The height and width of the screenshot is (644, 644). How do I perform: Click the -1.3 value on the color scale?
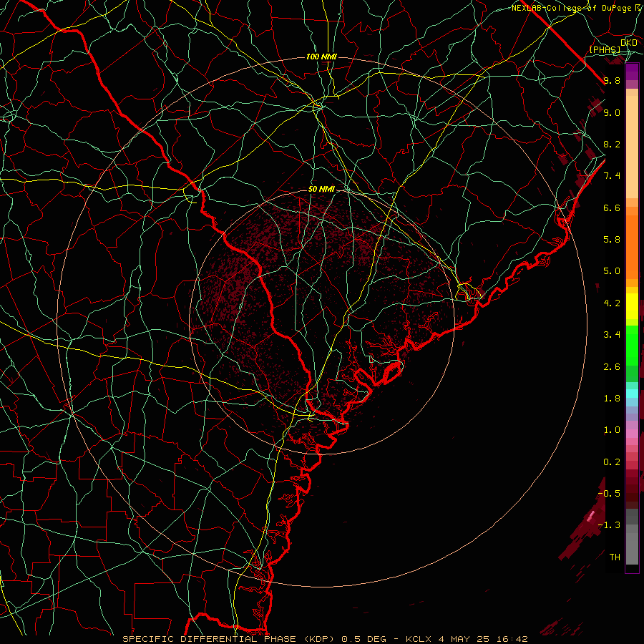coord(609,525)
